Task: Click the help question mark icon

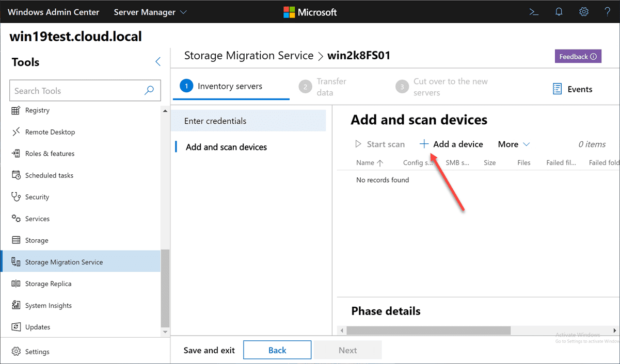Action: tap(608, 12)
